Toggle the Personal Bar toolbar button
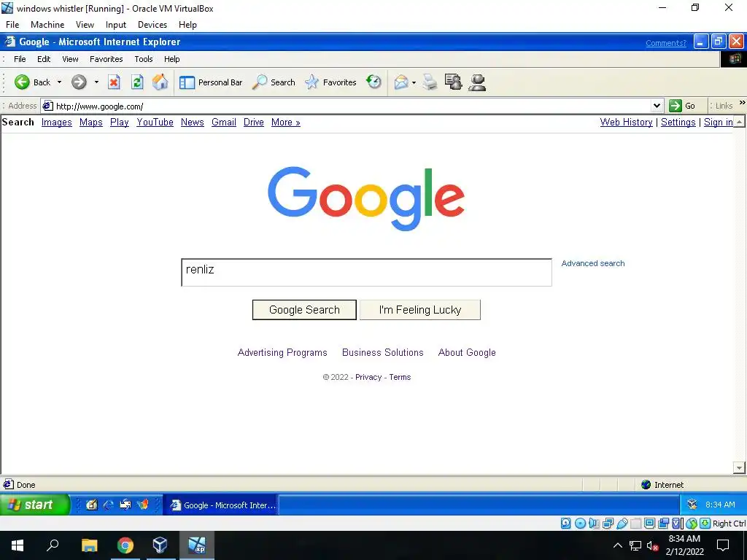The image size is (747, 560). (211, 82)
